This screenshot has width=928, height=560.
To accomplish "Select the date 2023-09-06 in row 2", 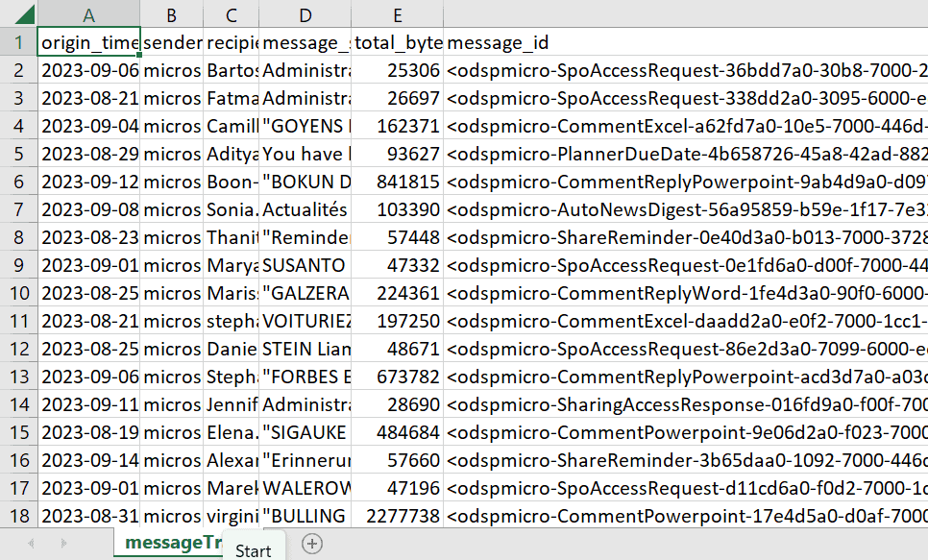I will pyautogui.click(x=88, y=68).
